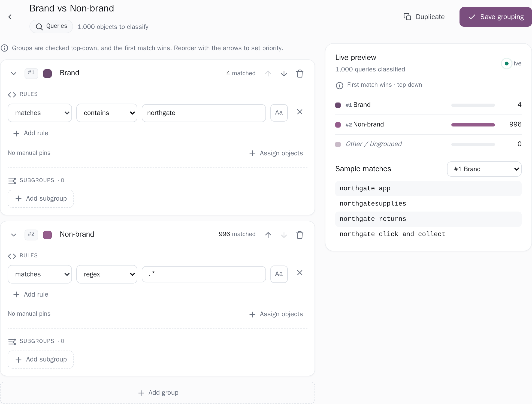Image resolution: width=532 pixels, height=404 pixels.
Task: Click the Brand group name
Action: (69, 73)
